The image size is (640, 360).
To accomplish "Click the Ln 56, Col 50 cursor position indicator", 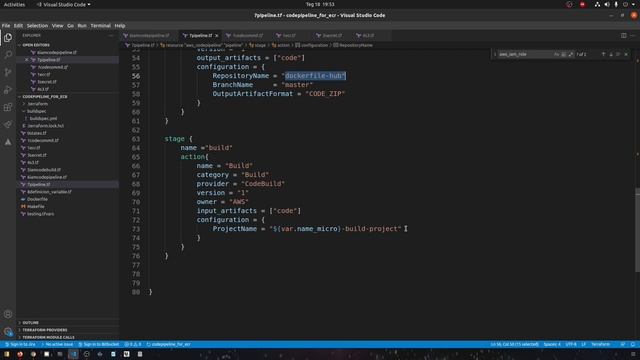I will (514, 344).
